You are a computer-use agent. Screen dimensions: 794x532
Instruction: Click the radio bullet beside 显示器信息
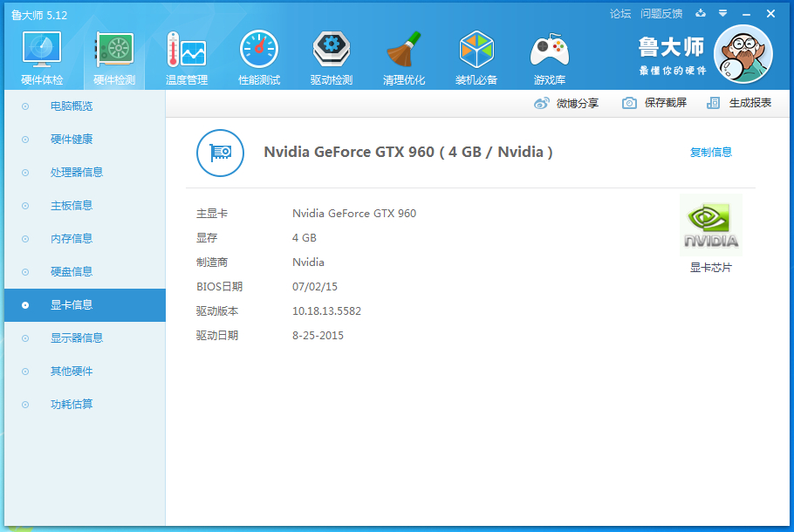click(25, 338)
